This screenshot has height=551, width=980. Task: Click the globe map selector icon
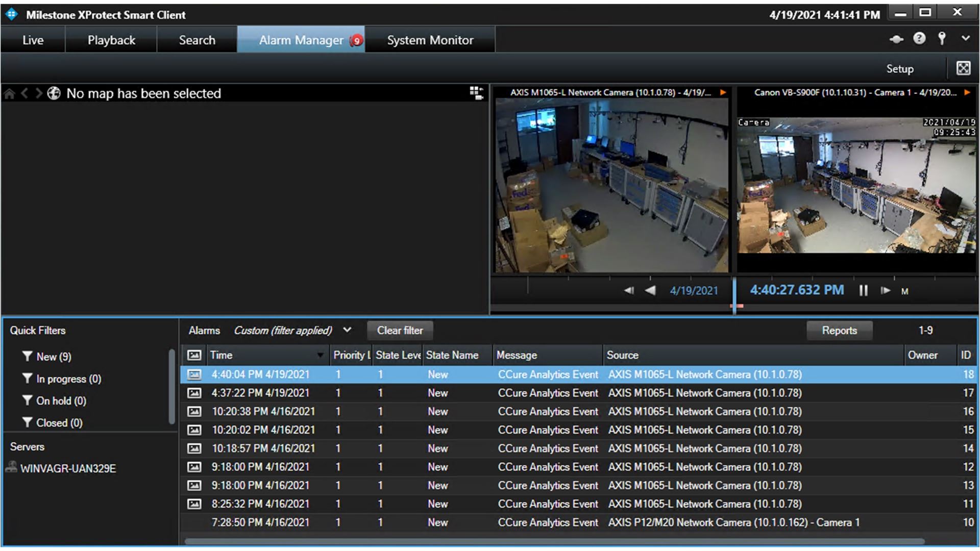tap(54, 93)
